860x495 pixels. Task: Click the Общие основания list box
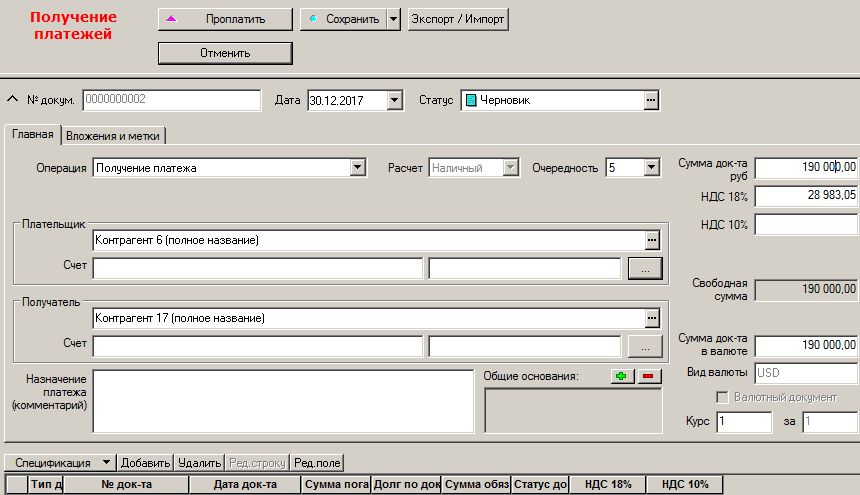[573, 411]
